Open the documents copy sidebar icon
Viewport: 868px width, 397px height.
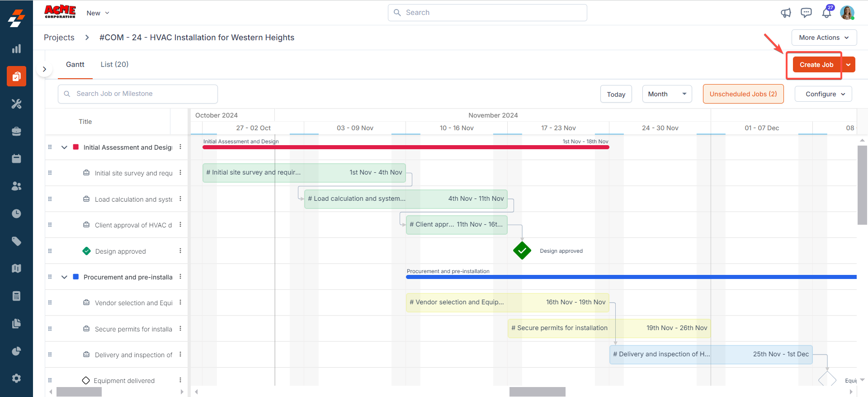[x=16, y=323]
